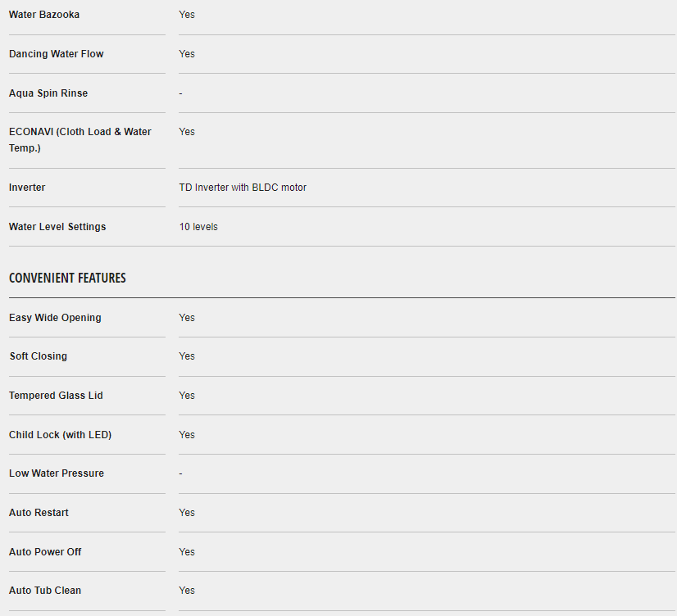This screenshot has height=616, width=677.
Task: Click the TD Inverter with BLDC motor text
Action: (243, 188)
